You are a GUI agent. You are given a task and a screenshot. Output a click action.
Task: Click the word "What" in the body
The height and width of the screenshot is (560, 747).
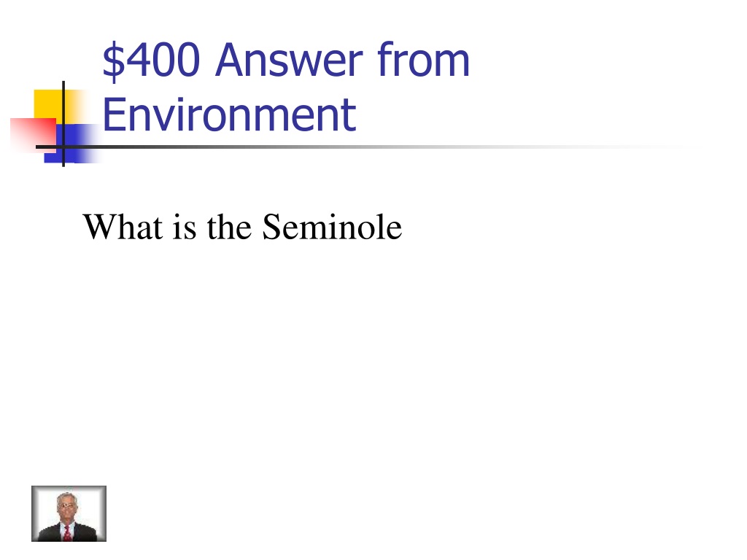click(123, 227)
